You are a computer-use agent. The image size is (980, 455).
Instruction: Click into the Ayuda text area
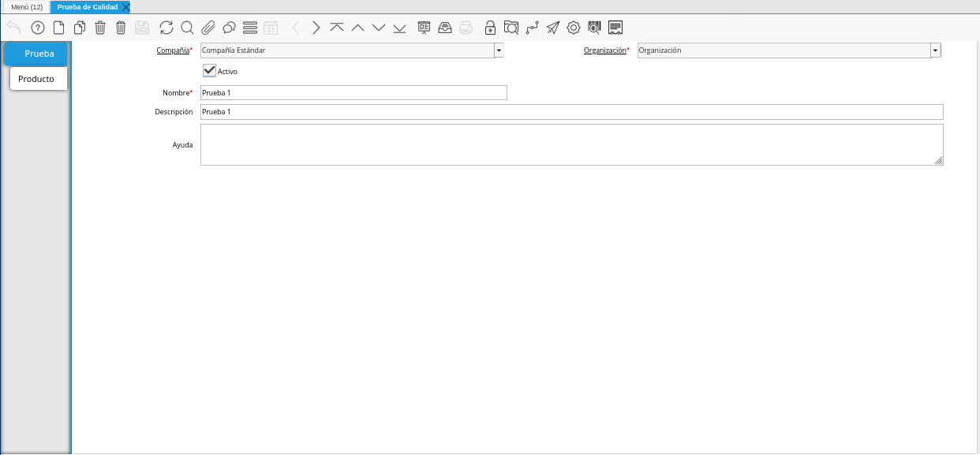[572, 144]
